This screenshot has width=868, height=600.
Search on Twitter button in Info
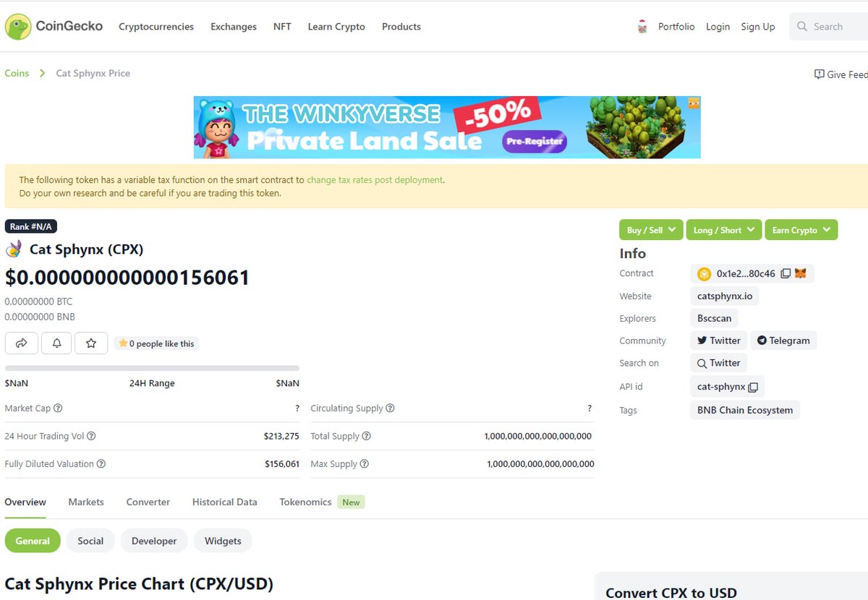pyautogui.click(x=718, y=363)
